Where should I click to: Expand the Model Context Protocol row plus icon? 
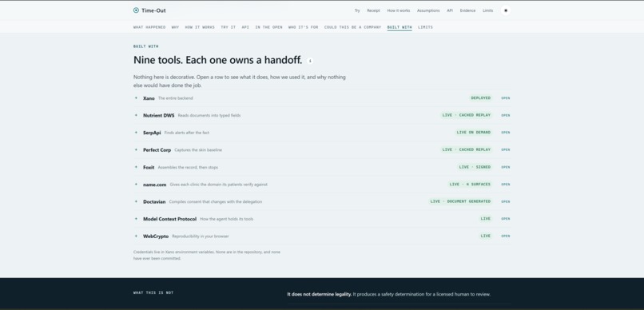tap(136, 218)
